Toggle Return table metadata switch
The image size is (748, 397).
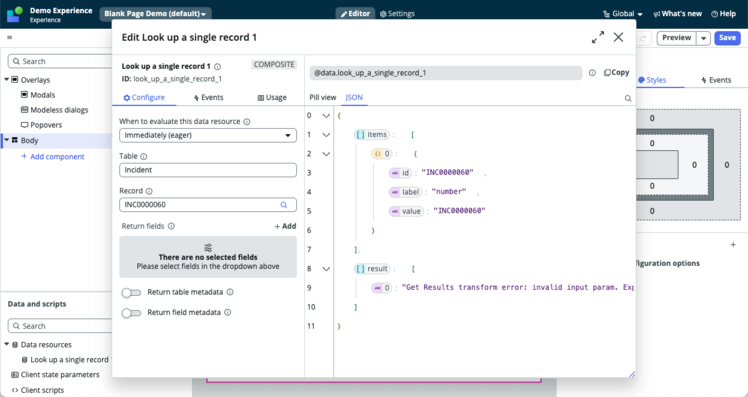pyautogui.click(x=131, y=293)
